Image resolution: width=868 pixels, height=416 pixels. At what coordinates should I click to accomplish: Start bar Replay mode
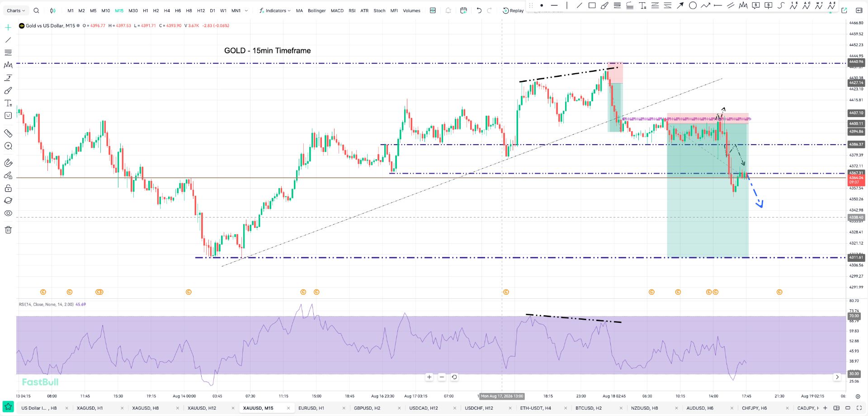(513, 10)
